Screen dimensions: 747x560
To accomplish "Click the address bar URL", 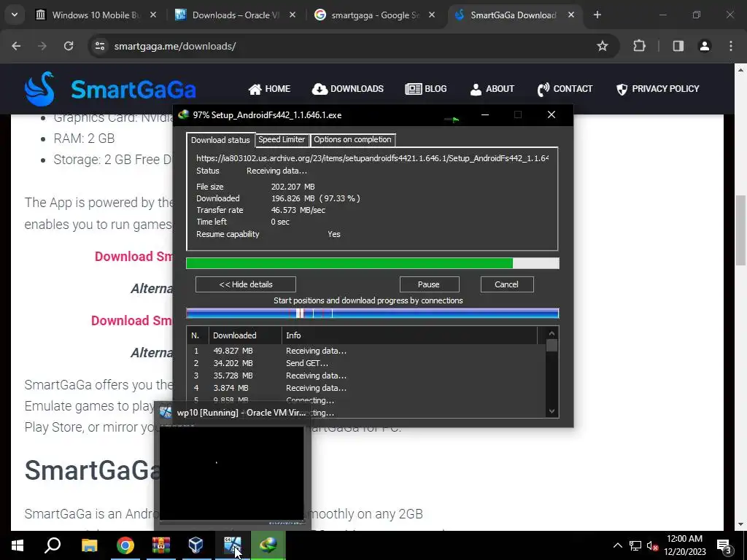I will tap(175, 46).
